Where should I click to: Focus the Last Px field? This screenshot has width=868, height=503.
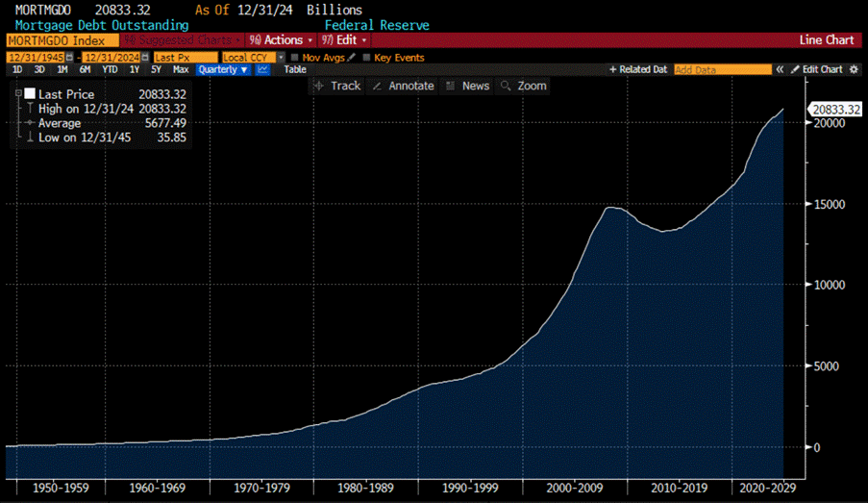tap(186, 57)
